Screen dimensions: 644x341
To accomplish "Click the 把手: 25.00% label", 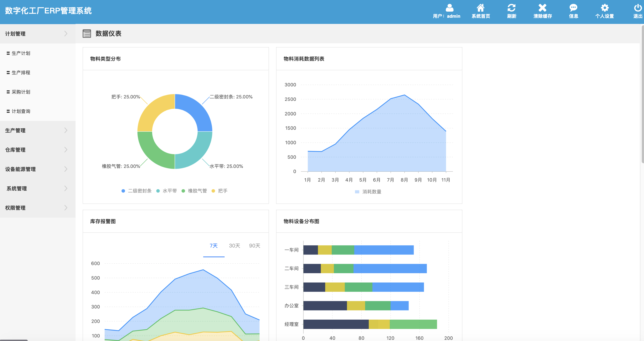I will pyautogui.click(x=125, y=97).
